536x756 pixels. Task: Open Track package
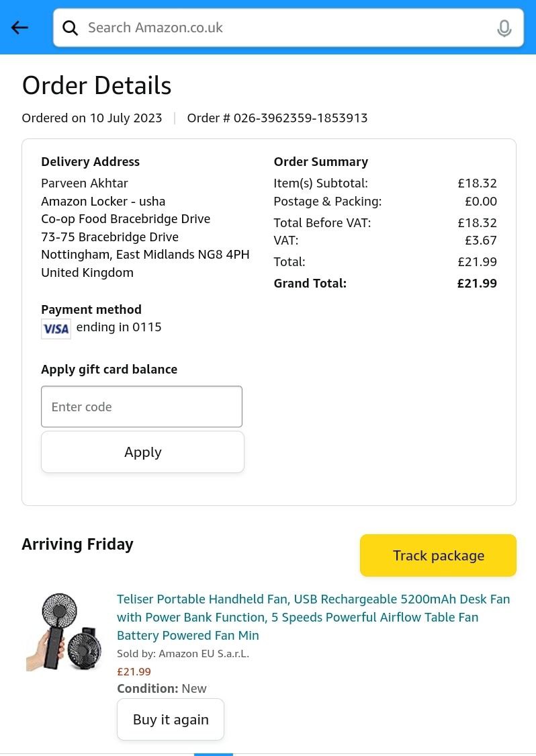(x=438, y=556)
